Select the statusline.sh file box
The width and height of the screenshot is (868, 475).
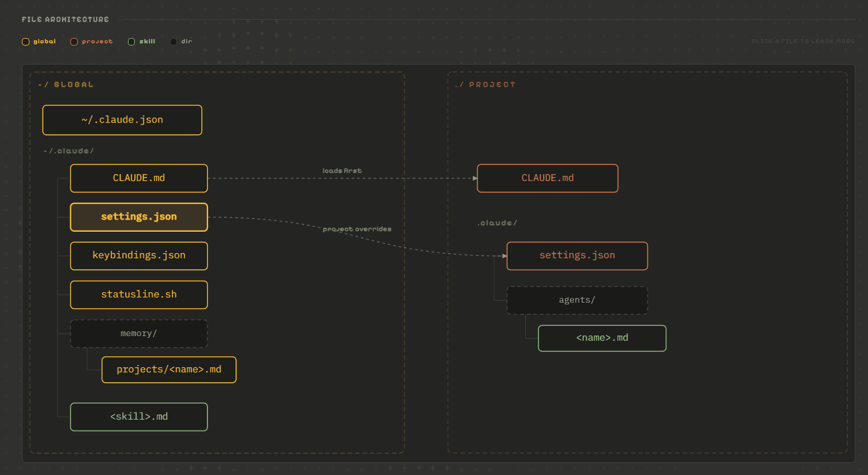pyautogui.click(x=139, y=295)
